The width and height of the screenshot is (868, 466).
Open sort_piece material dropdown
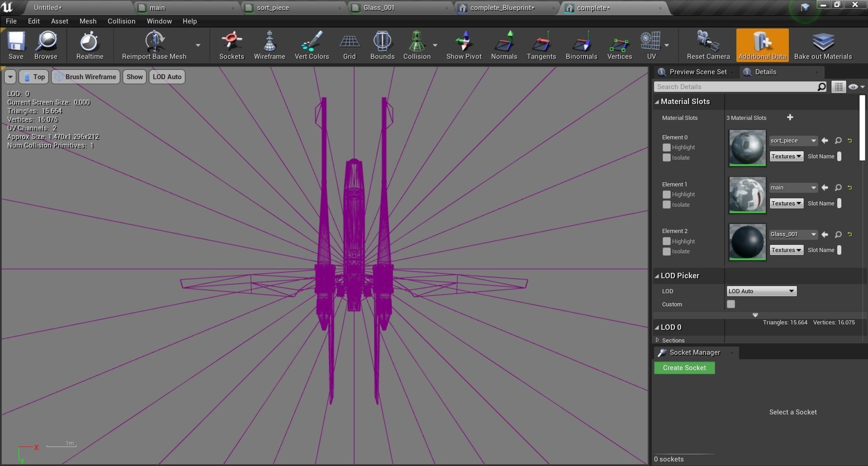(793, 141)
